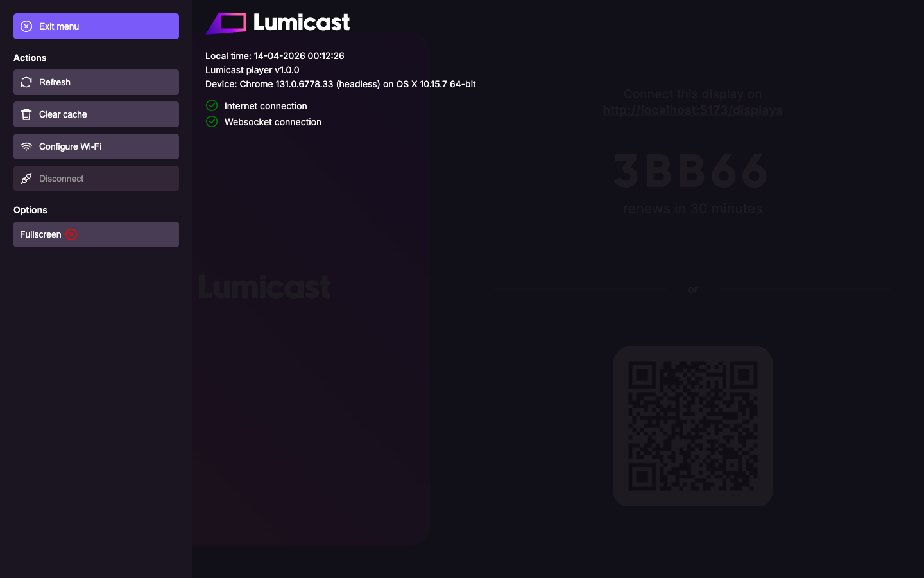Click the 3BB66 pairing code
The image size is (924, 578).
click(692, 171)
